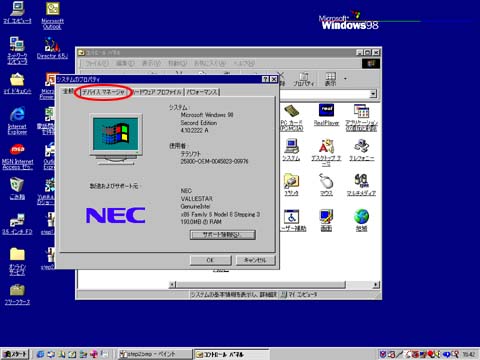Select the Telephony icon in Control Panel
Viewport: 480px width, 360px height.
[361, 150]
